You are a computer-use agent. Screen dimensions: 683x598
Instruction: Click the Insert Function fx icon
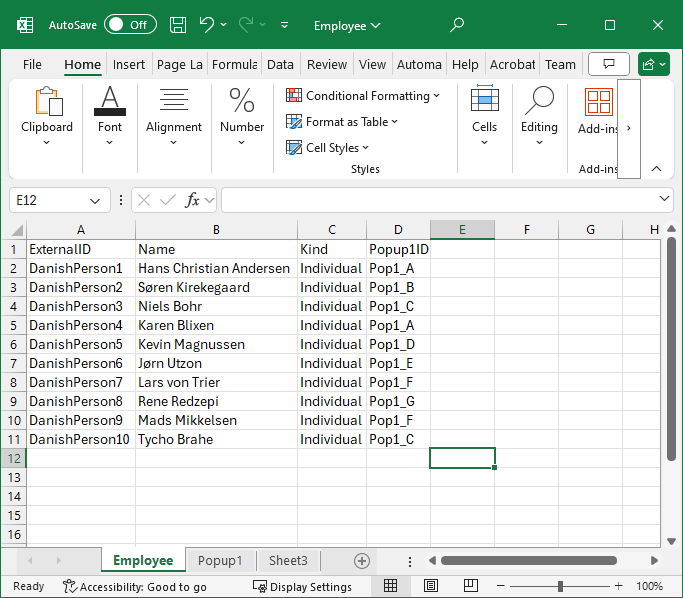[192, 200]
